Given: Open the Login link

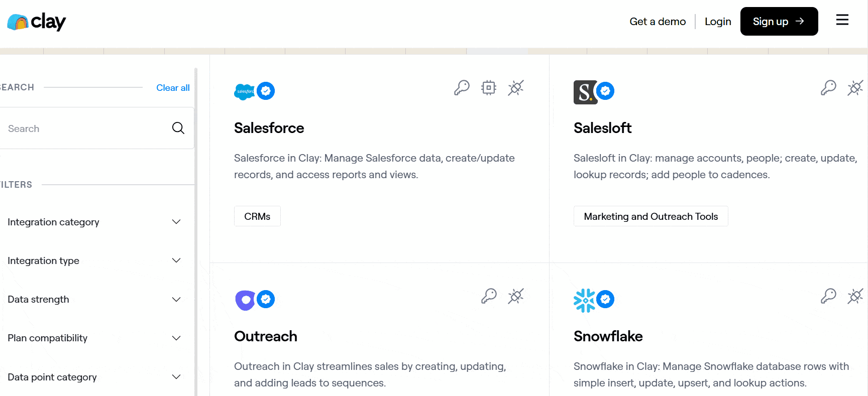Looking at the screenshot, I should click(x=718, y=22).
